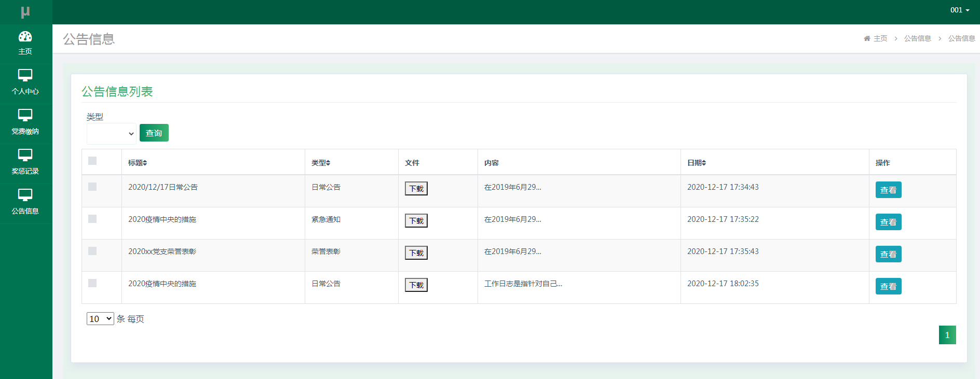Screen dimensions: 980x379
Task: Click the date 2020-12-17 17:34:43
Action: click(723, 187)
